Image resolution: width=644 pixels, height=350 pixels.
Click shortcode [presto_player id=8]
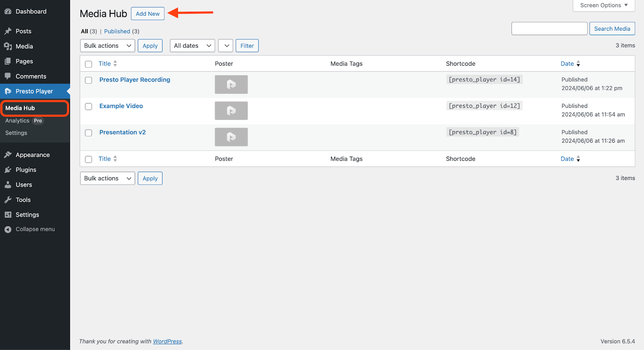(x=483, y=132)
